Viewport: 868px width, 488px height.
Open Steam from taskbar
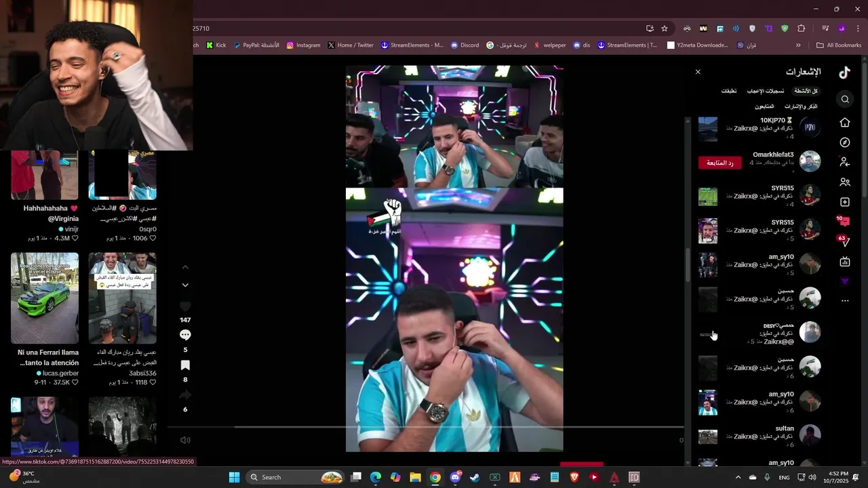475,477
